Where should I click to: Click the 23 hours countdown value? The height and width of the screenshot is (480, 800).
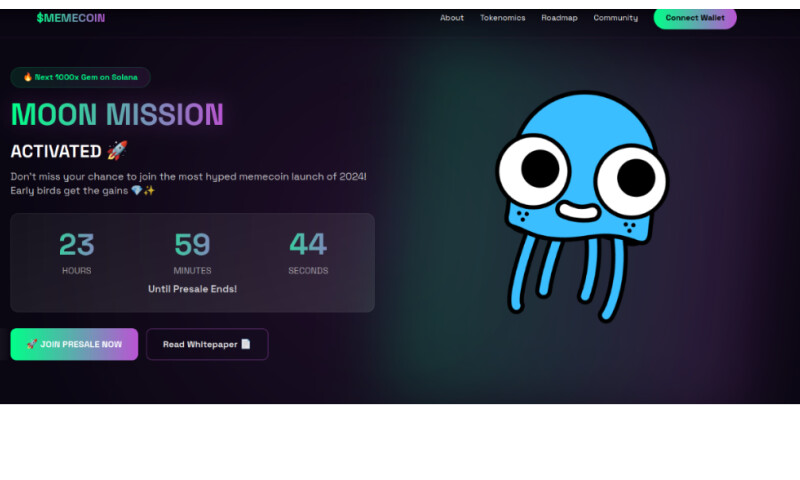76,244
